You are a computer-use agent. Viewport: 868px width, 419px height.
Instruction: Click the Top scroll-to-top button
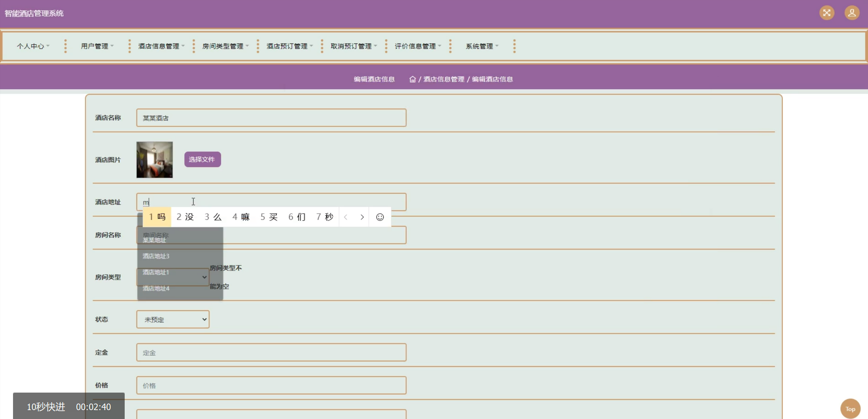(850, 408)
